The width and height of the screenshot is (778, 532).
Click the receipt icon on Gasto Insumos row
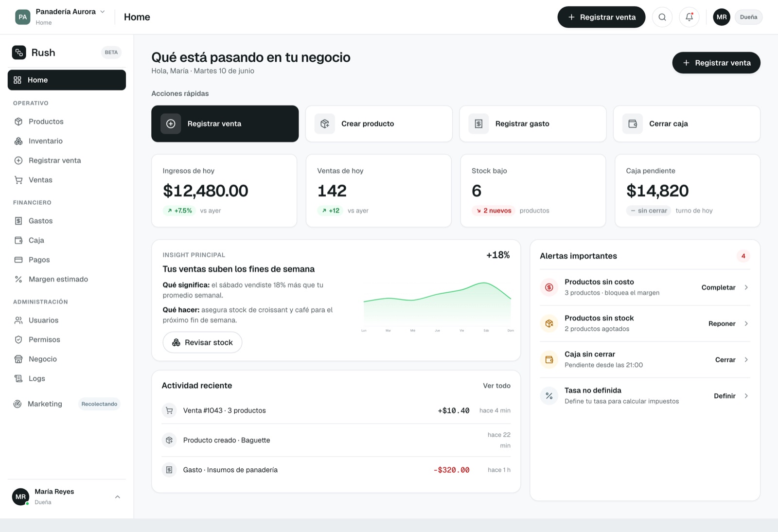click(169, 470)
